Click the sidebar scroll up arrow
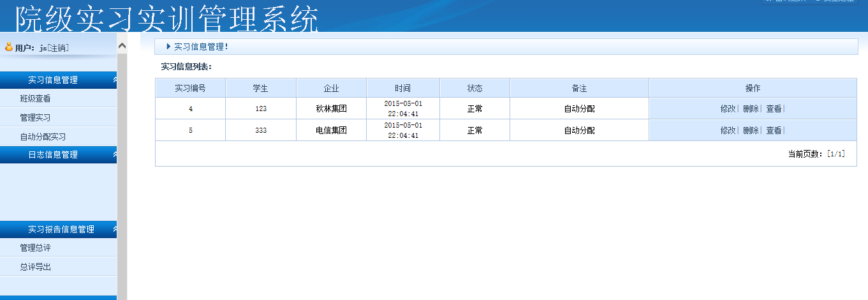Image resolution: width=868 pixels, height=300 pixels. (122, 45)
